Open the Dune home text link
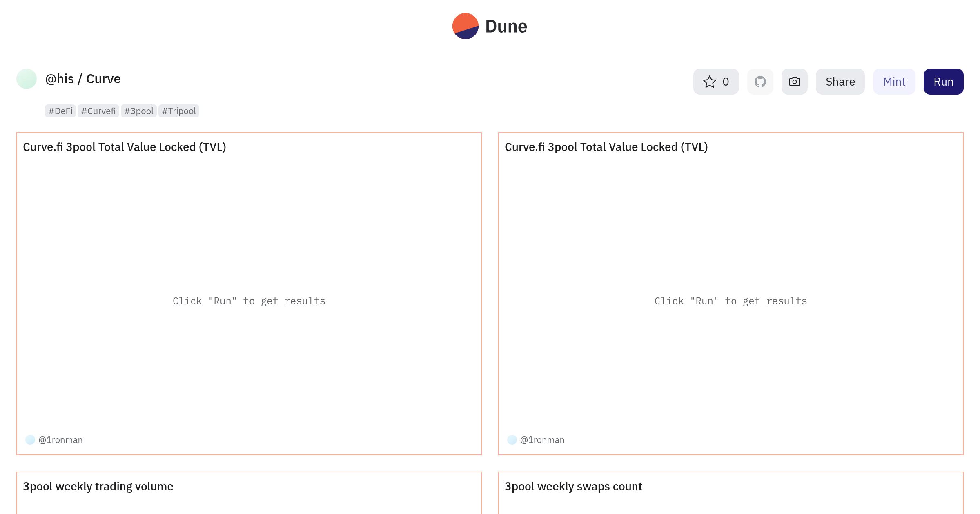 click(x=506, y=26)
